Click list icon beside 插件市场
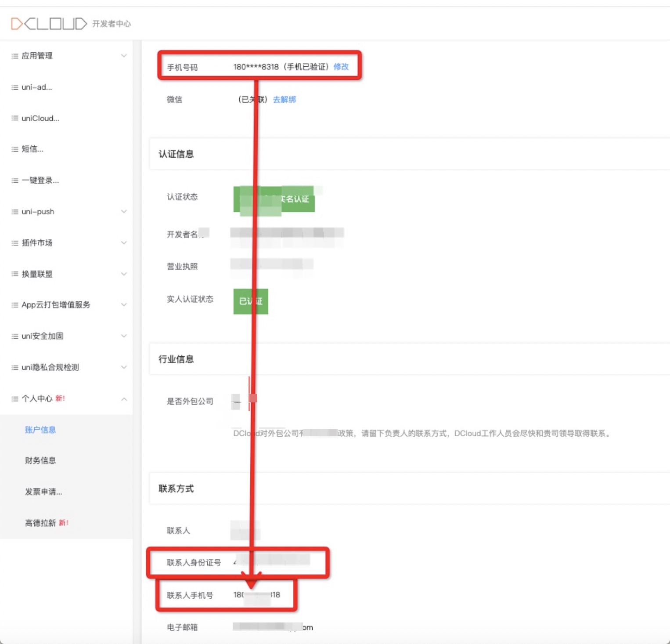This screenshot has height=644, width=670. click(15, 243)
